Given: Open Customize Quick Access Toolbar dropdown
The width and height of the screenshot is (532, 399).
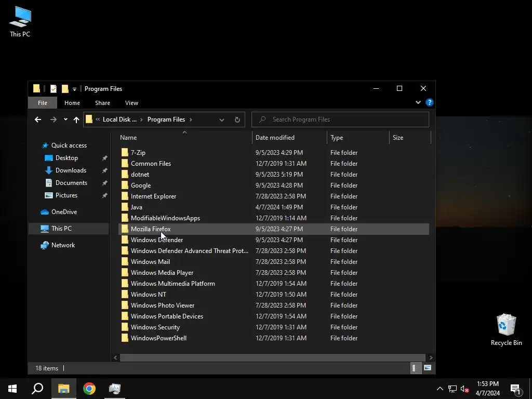Looking at the screenshot, I should coord(74,89).
